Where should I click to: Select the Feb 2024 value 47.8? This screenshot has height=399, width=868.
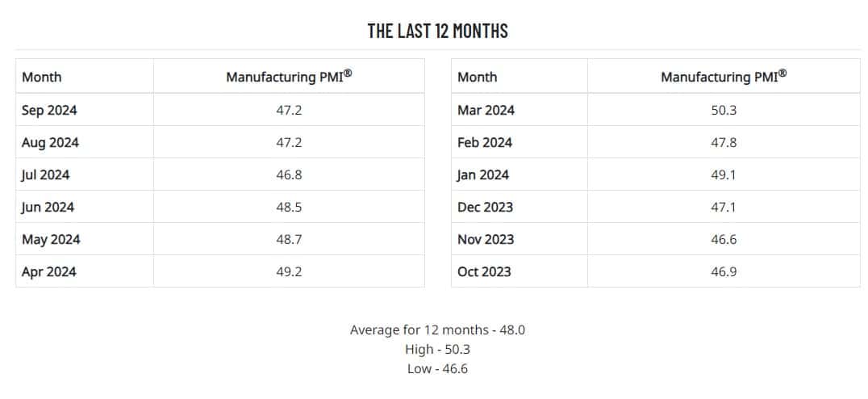click(724, 142)
